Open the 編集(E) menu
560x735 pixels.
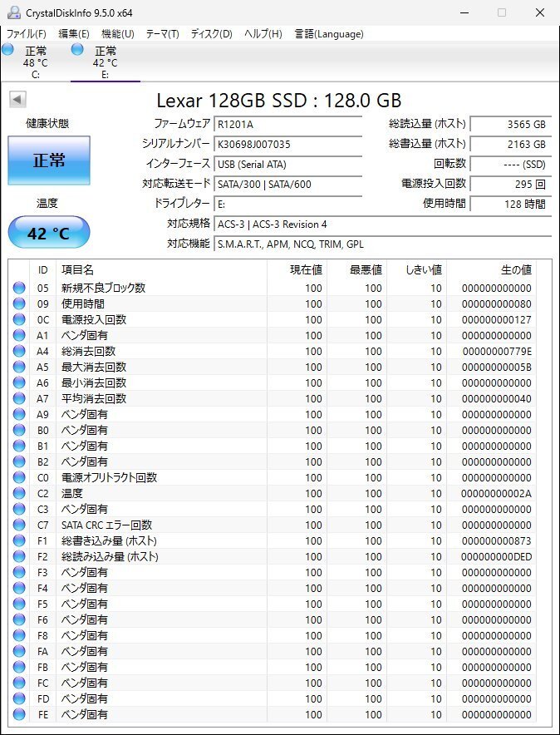tap(73, 34)
